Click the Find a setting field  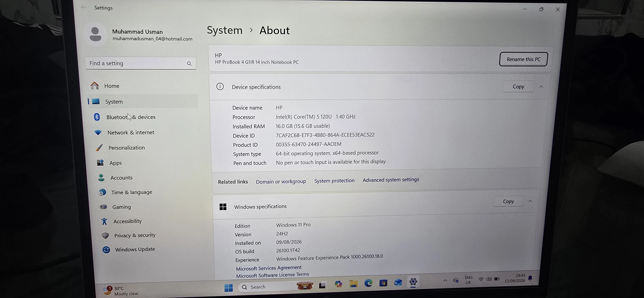point(141,63)
